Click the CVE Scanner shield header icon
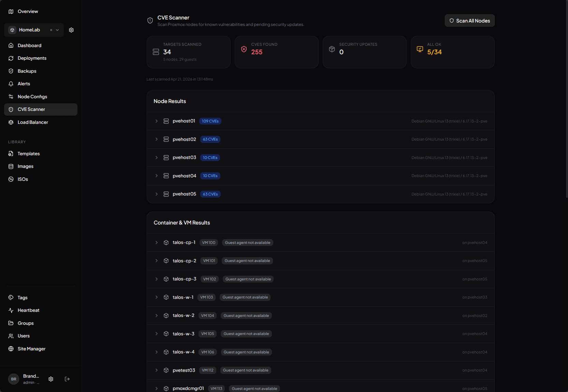 pyautogui.click(x=150, y=21)
